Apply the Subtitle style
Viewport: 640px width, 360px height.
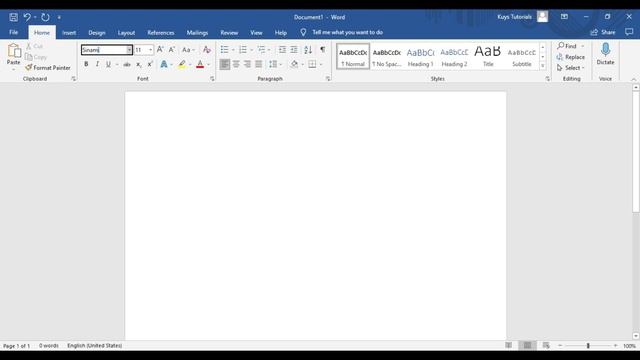coord(522,56)
